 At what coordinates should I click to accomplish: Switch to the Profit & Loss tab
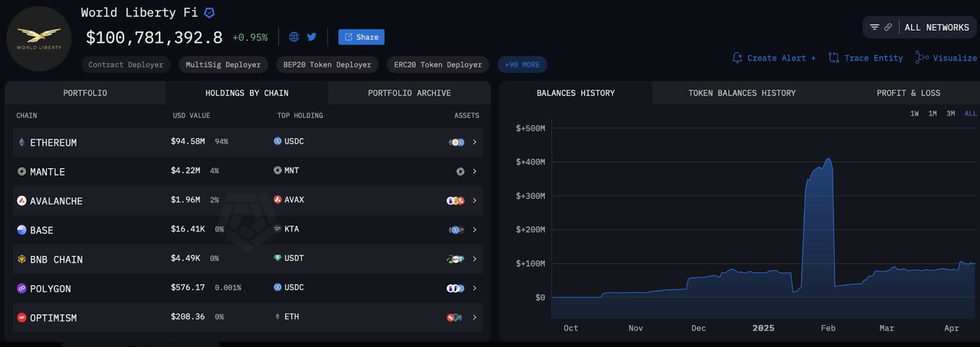908,93
